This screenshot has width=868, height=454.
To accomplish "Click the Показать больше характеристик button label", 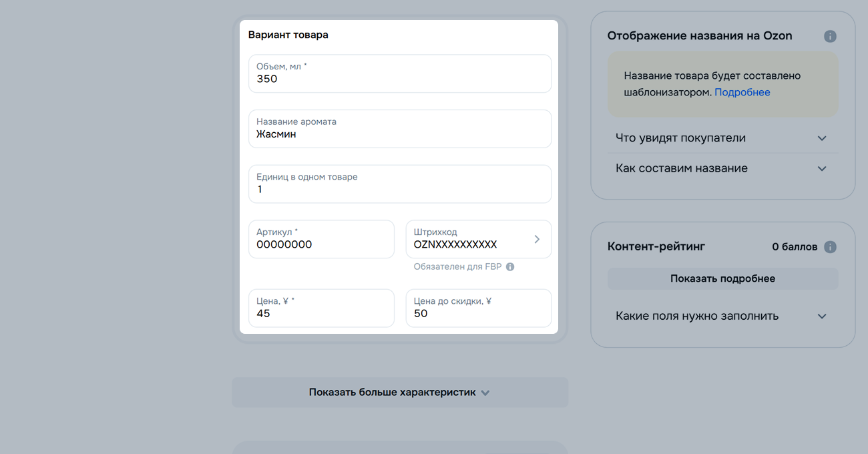I will [x=392, y=393].
